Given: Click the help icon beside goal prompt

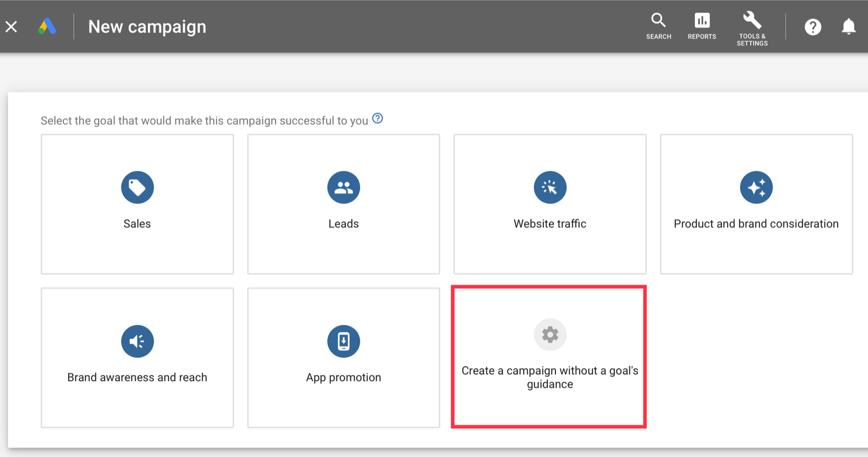Looking at the screenshot, I should (x=378, y=118).
